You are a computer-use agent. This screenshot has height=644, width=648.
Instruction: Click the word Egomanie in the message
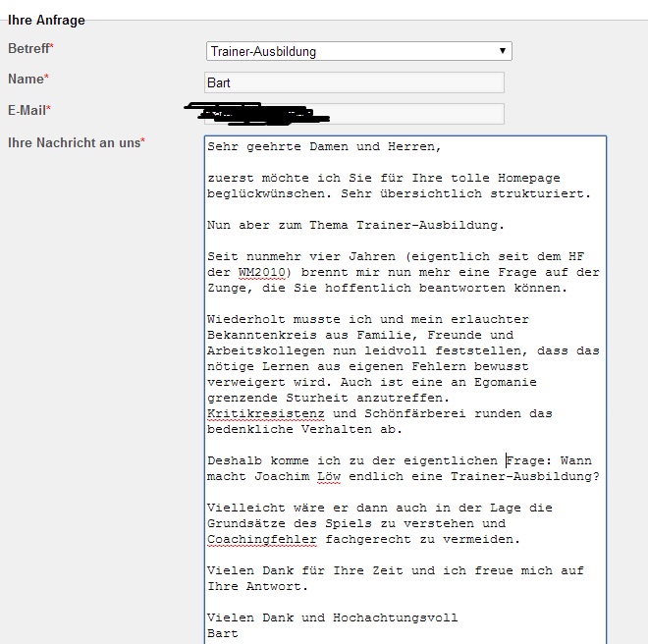click(x=505, y=382)
